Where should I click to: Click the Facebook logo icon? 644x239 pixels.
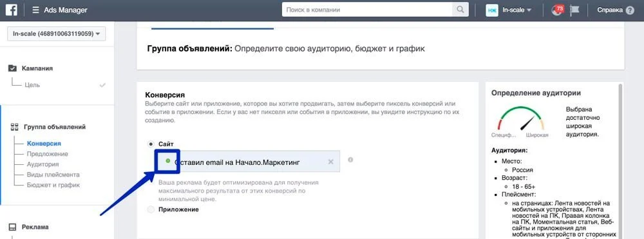pos(11,10)
